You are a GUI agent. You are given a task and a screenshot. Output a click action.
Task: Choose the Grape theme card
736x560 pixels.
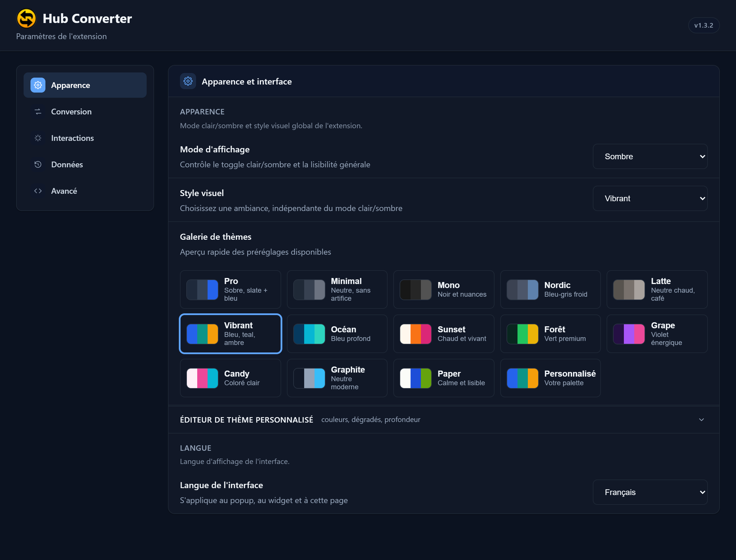click(x=657, y=334)
